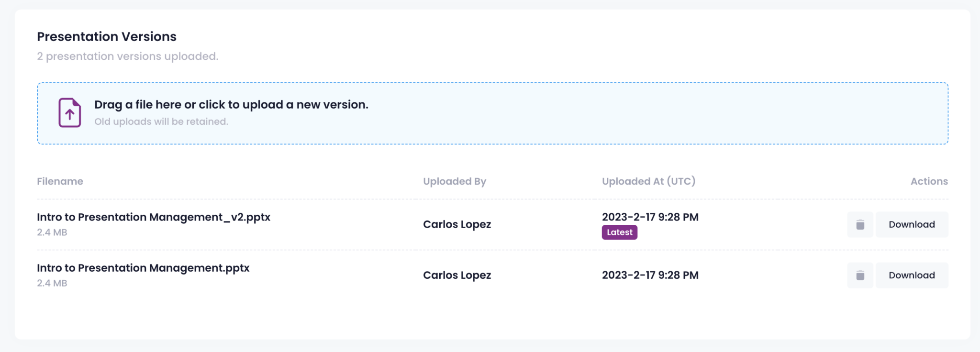The width and height of the screenshot is (980, 352).
Task: Click Carlos Lopez in the v2 file row
Action: 457,224
